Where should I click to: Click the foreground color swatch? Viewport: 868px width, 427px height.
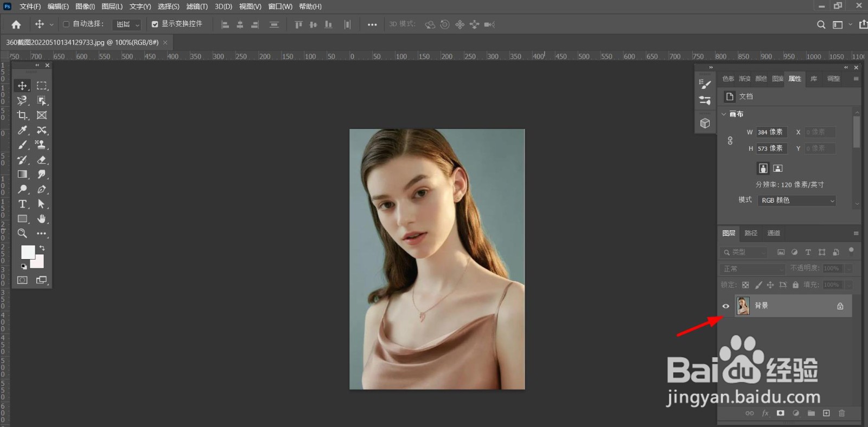(x=28, y=252)
